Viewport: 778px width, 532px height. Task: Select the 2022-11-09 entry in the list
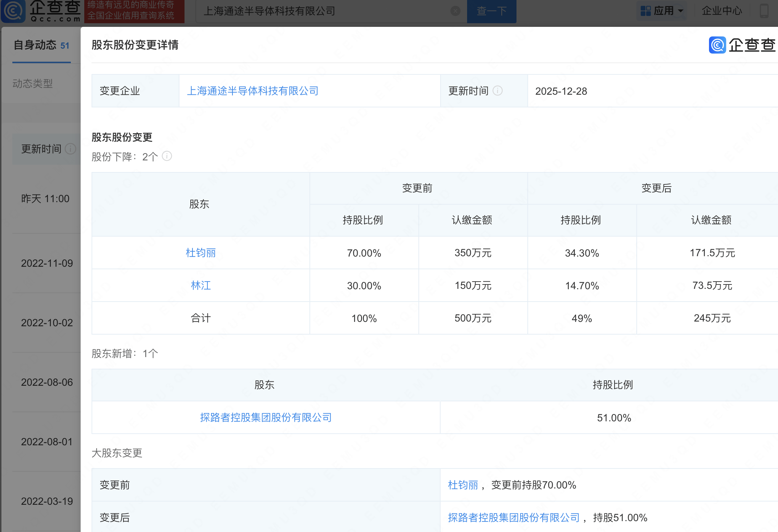[x=47, y=263]
